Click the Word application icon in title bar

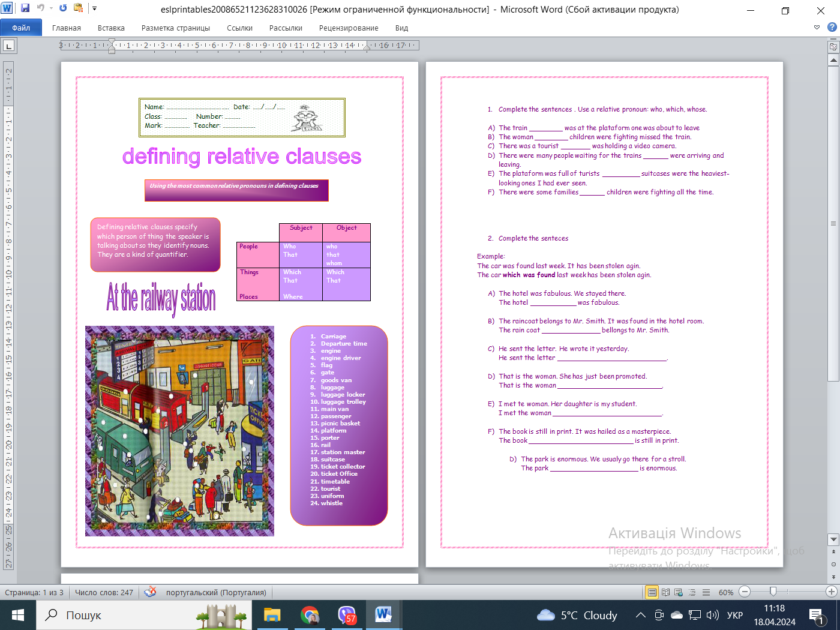point(7,8)
